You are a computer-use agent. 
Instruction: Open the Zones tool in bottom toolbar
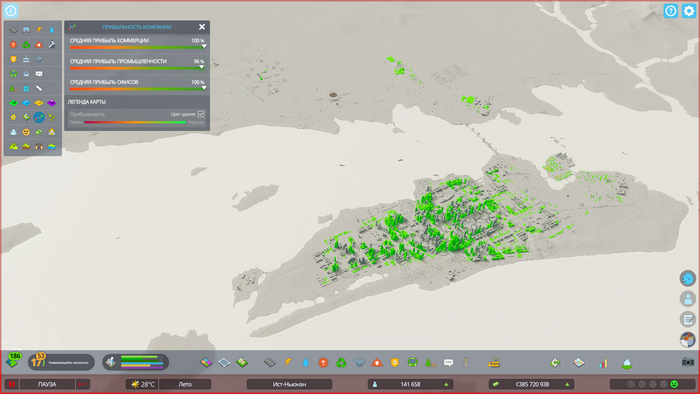pyautogui.click(x=206, y=362)
